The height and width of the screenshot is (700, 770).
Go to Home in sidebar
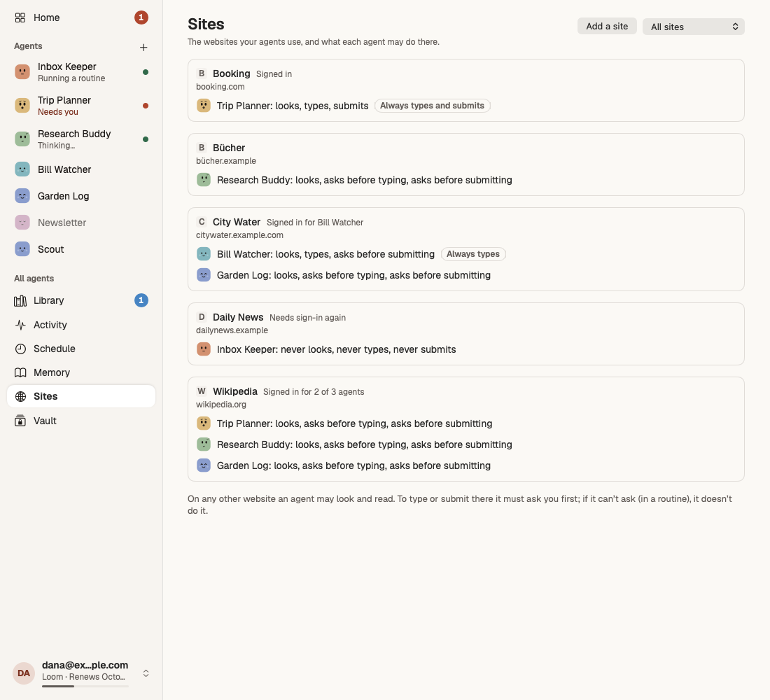tap(81, 17)
